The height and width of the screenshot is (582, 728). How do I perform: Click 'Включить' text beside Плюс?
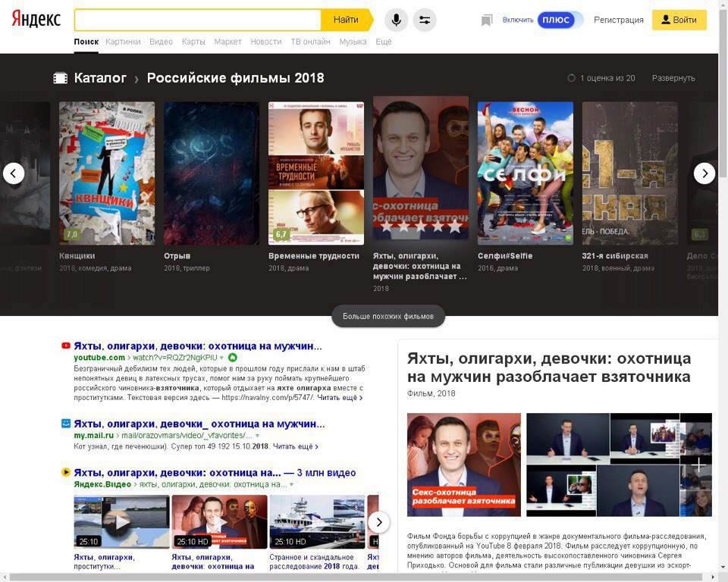[518, 20]
